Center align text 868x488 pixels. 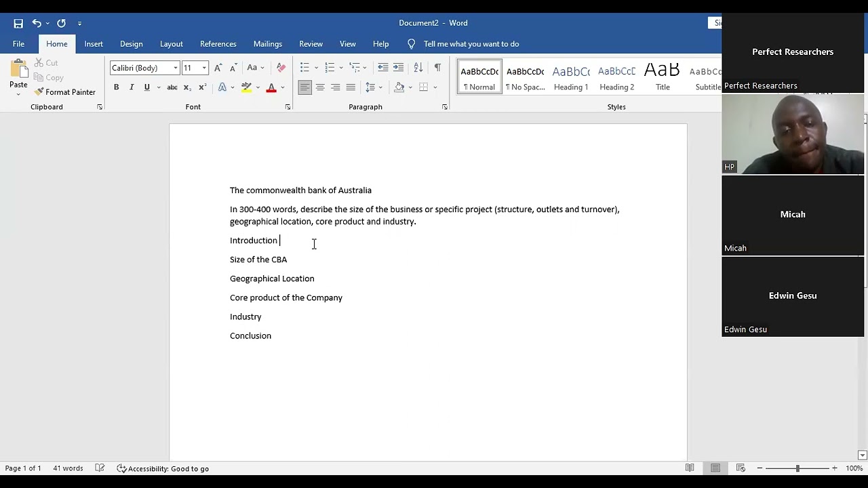pos(320,87)
